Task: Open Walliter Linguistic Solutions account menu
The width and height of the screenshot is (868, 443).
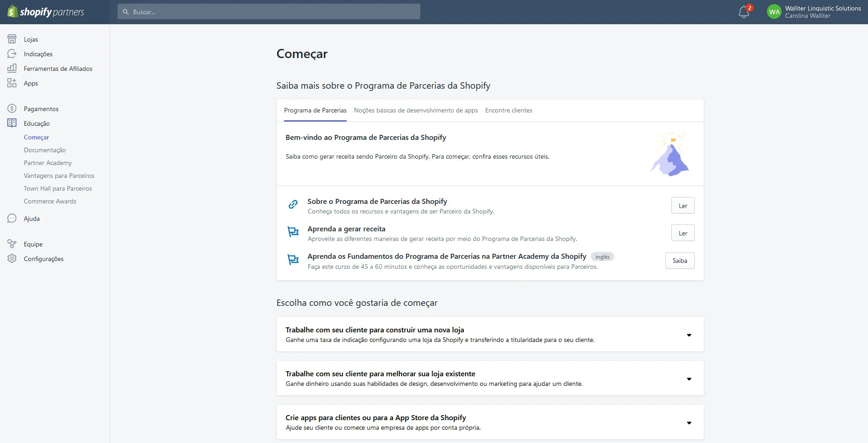Action: tap(814, 12)
